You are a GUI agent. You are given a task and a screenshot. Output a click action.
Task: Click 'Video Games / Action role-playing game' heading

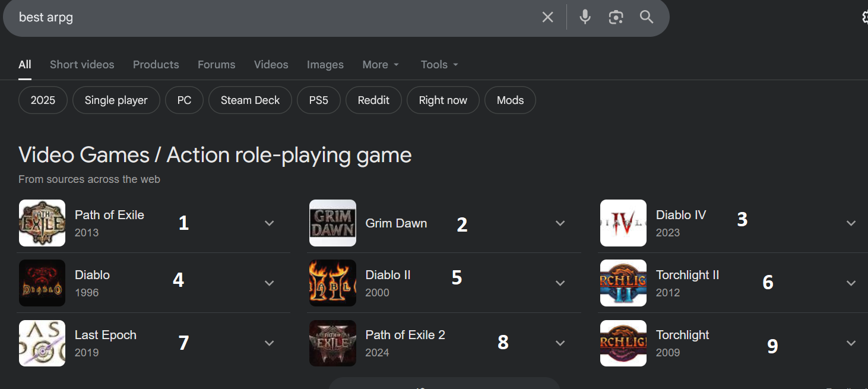click(215, 155)
